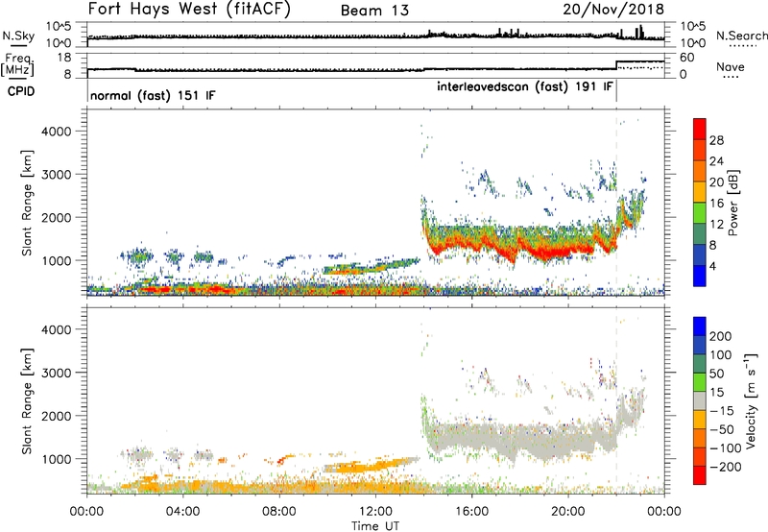Click the '08:00' time axis tick label
This screenshot has height=532, width=768.
tap(279, 512)
